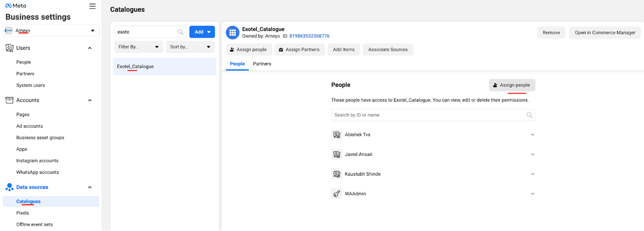This screenshot has width=644, height=231.
Task: Click the Kaustubh Shinde person icon
Action: tap(337, 174)
